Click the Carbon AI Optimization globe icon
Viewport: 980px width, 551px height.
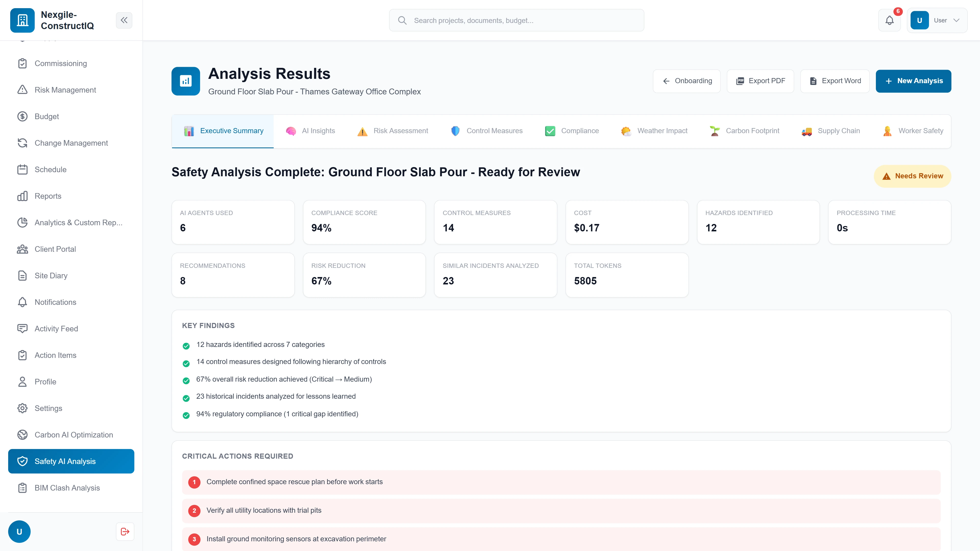coord(22,435)
